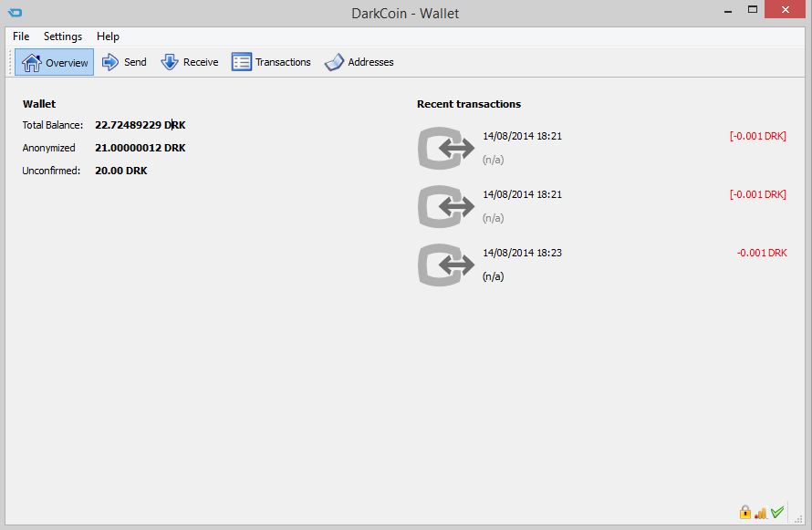Image resolution: width=812 pixels, height=530 pixels.
Task: Click the Anonymized value 21.00000012 DRK
Action: point(140,148)
